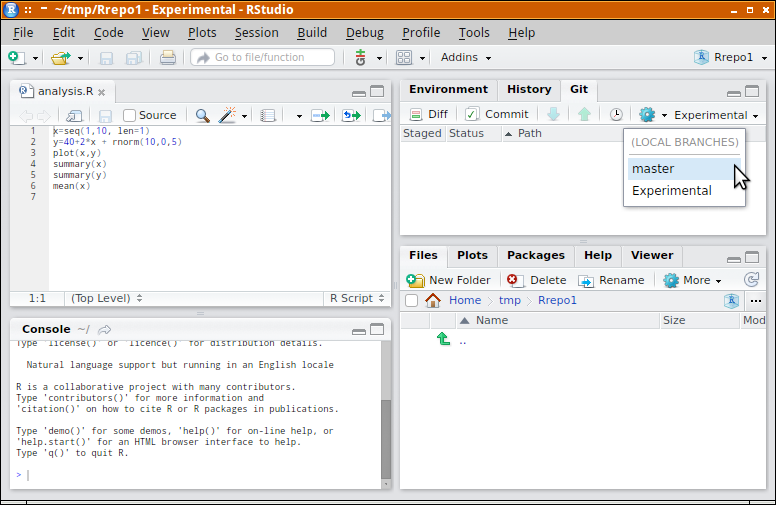Click the Open File folder icon

click(x=61, y=58)
